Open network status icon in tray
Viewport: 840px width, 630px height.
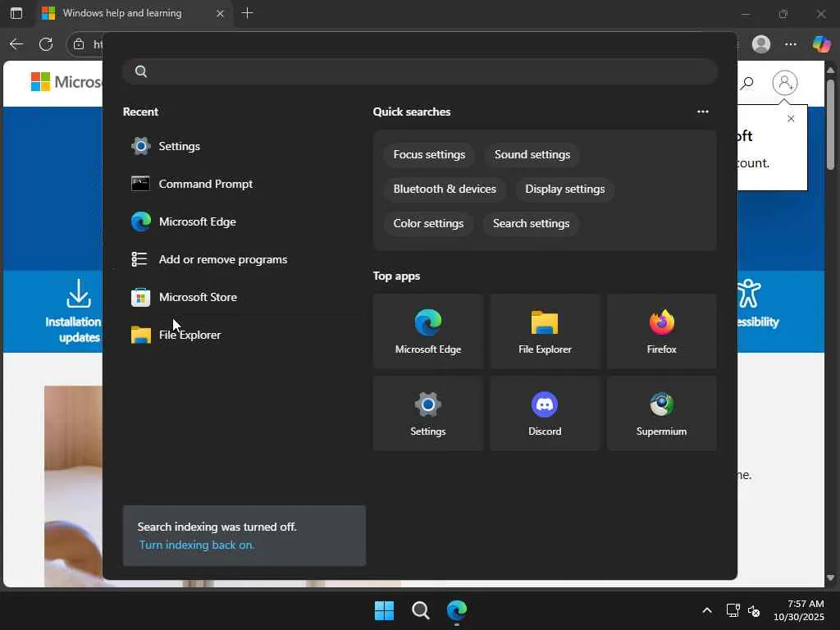coord(733,610)
